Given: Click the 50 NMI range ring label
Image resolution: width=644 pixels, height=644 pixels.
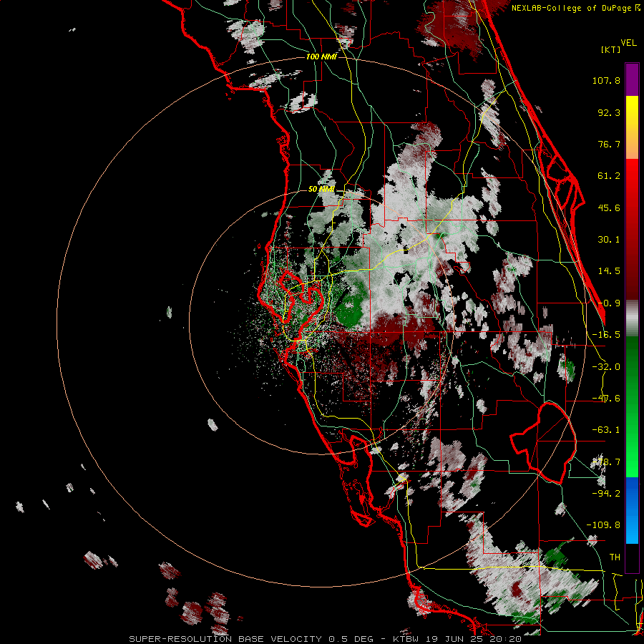Looking at the screenshot, I should [321, 190].
